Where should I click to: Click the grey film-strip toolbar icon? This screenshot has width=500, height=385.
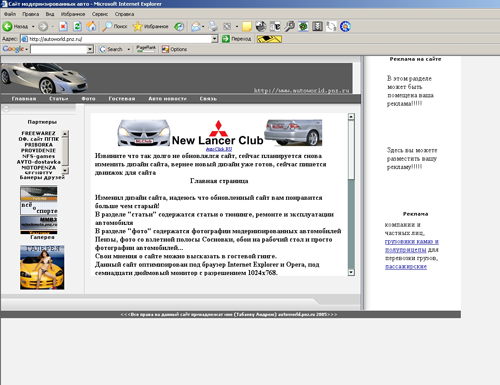click(317, 26)
